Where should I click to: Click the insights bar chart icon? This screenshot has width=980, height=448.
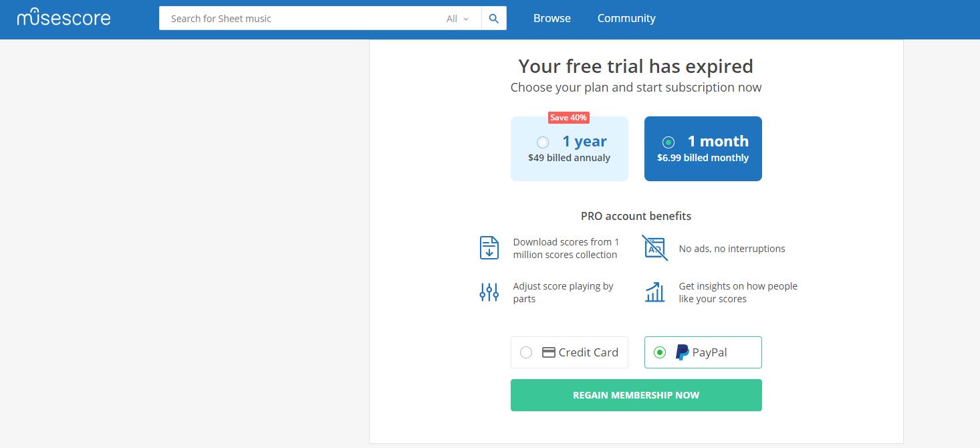655,292
